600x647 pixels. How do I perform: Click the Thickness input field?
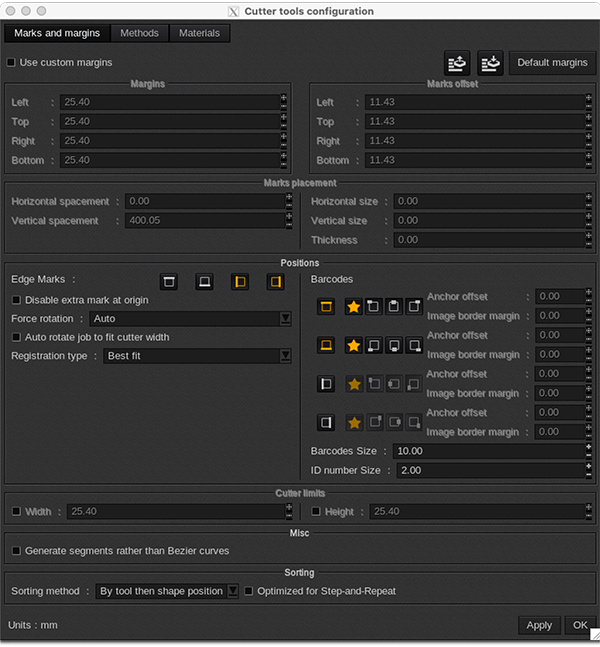tap(489, 240)
